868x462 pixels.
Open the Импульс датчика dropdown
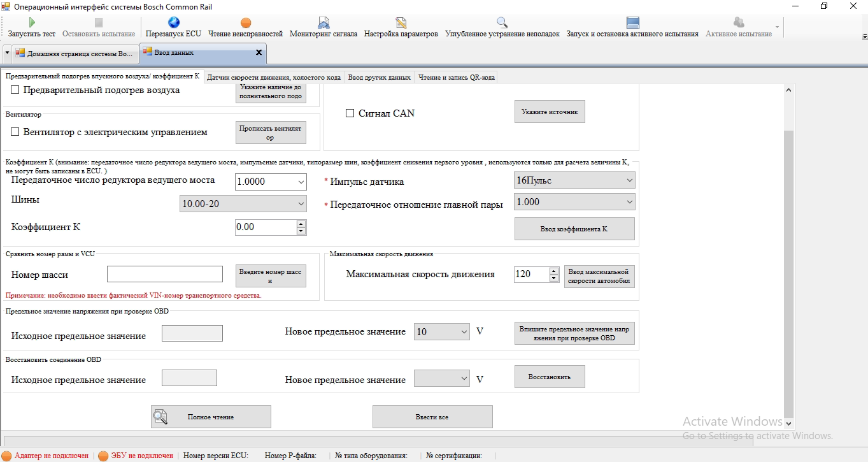[630, 180]
